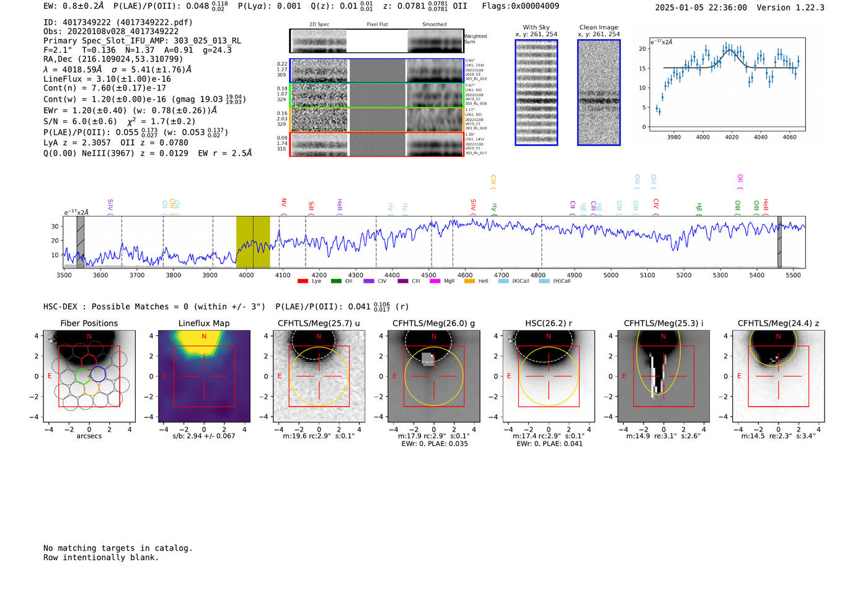Click the timestamp 2025-01-05 22:36:00
Screen dimensions: 868x591
(x=701, y=7)
